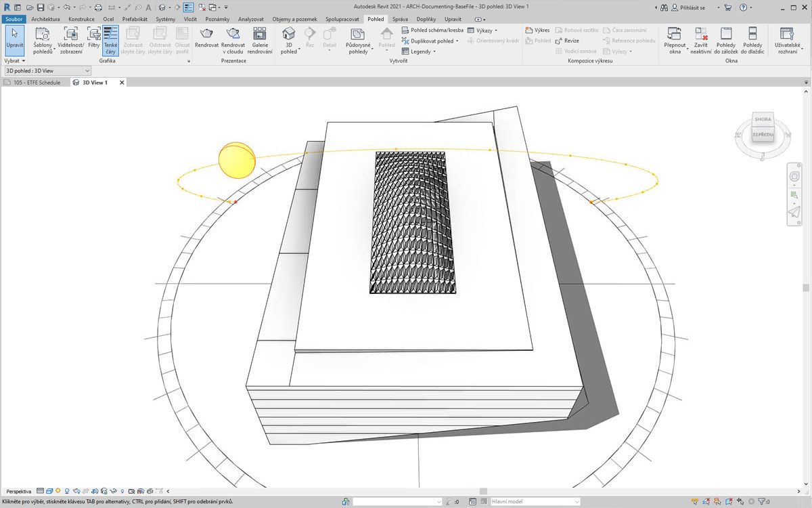Click Pohledy do dlaždic tile views

(x=752, y=41)
